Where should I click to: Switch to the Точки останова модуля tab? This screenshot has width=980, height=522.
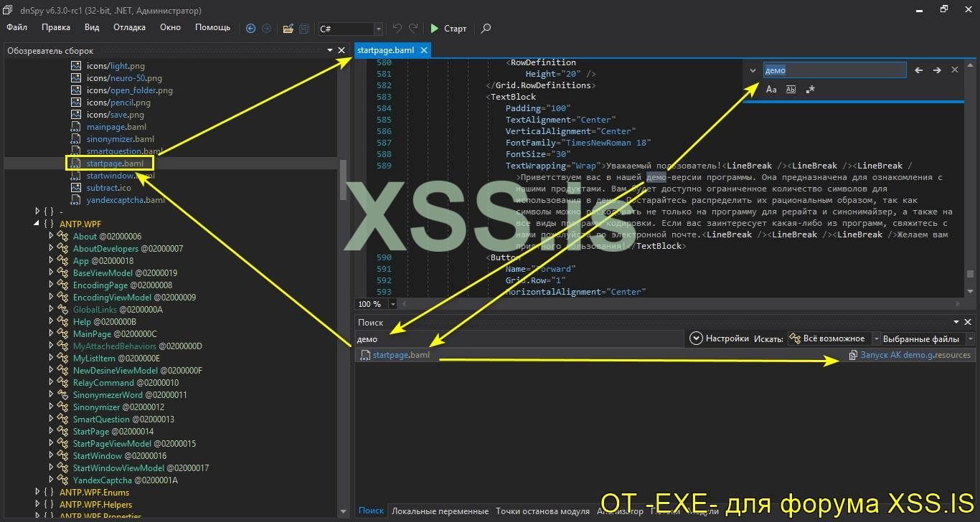(542, 511)
